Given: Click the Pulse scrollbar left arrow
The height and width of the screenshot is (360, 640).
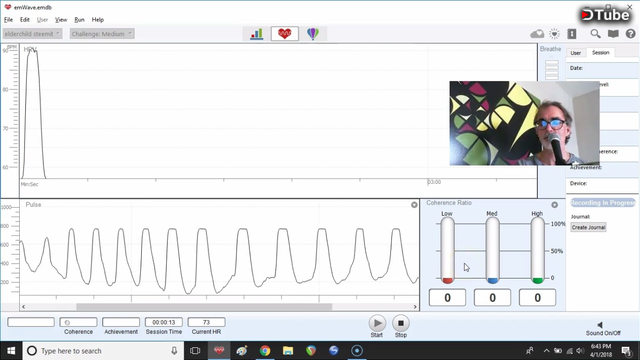Looking at the screenshot, I should click(x=24, y=307).
